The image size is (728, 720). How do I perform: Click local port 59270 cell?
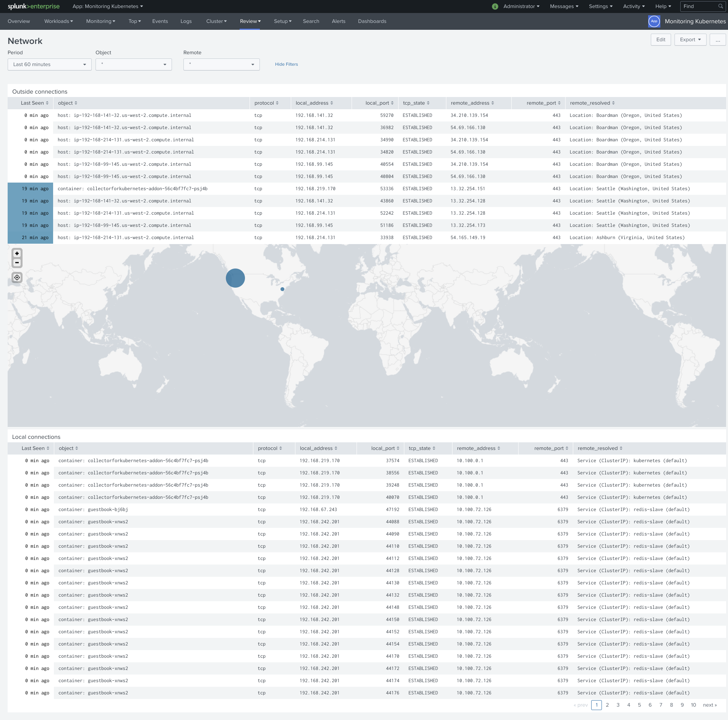point(387,115)
